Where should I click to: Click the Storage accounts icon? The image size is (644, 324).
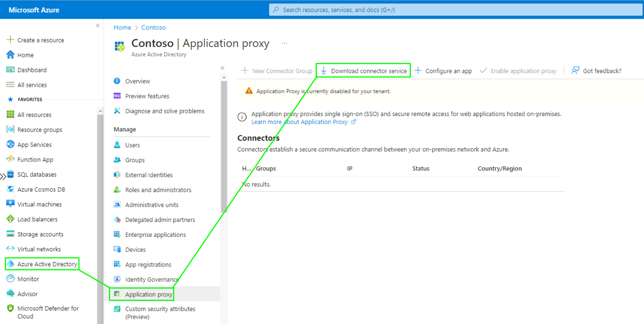tap(10, 234)
